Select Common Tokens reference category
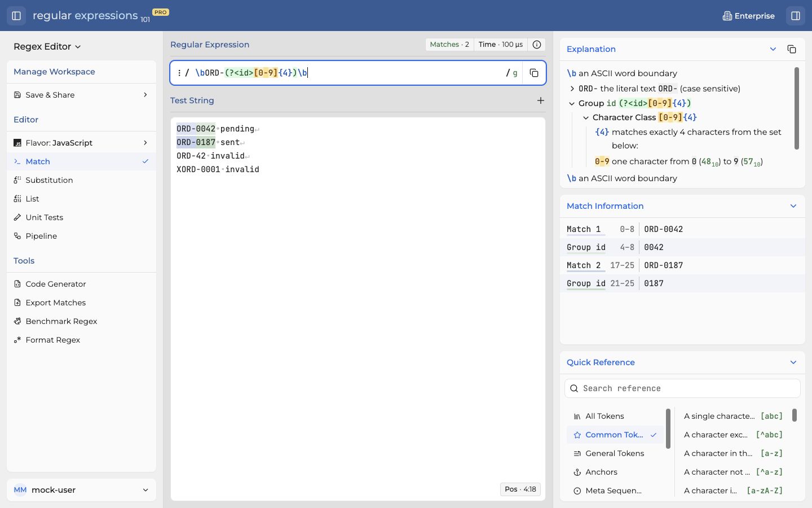 click(615, 435)
